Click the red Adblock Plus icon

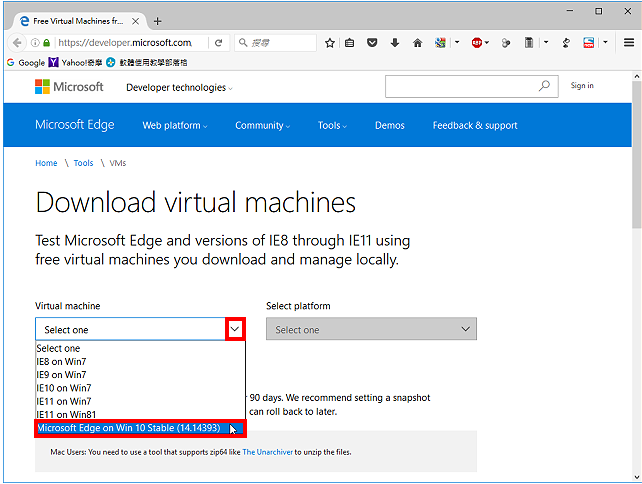(x=477, y=43)
